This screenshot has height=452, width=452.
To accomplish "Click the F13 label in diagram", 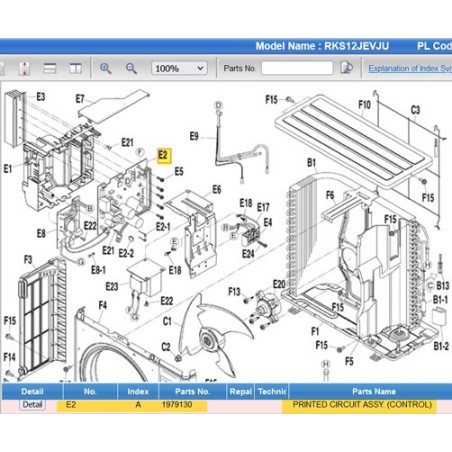I will click(x=234, y=292).
